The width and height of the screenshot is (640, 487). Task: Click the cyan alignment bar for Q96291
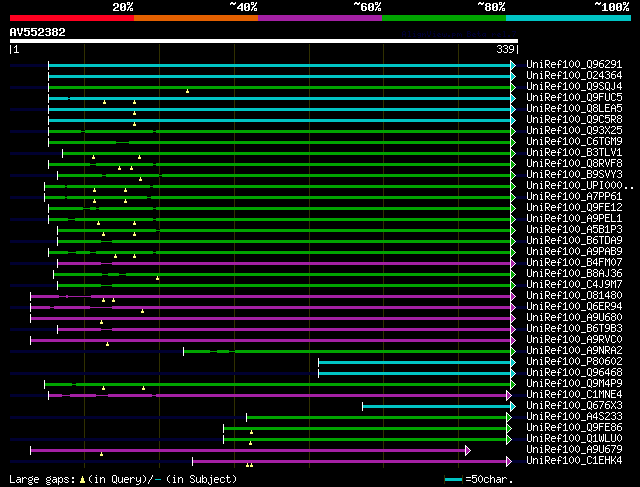(x=279, y=65)
